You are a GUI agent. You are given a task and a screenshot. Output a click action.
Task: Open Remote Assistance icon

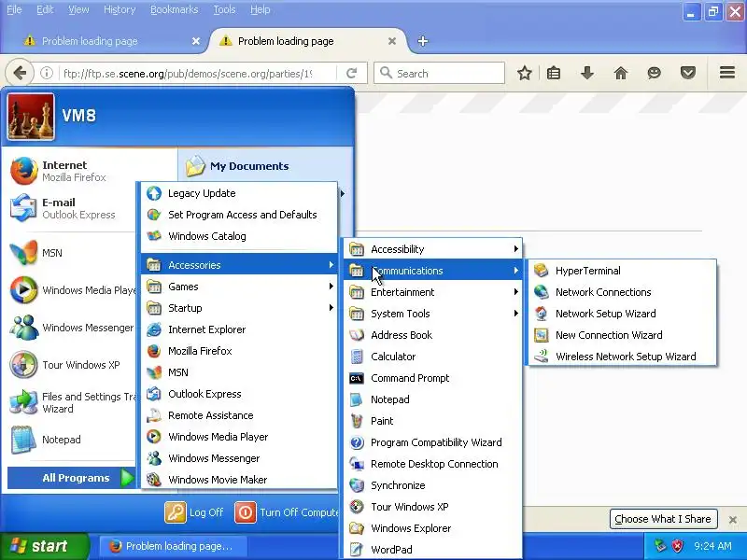[x=154, y=415]
